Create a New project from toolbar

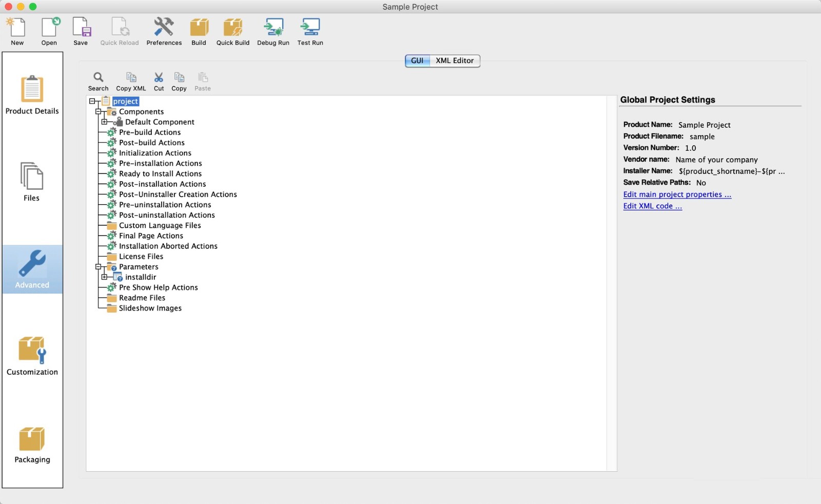17,32
